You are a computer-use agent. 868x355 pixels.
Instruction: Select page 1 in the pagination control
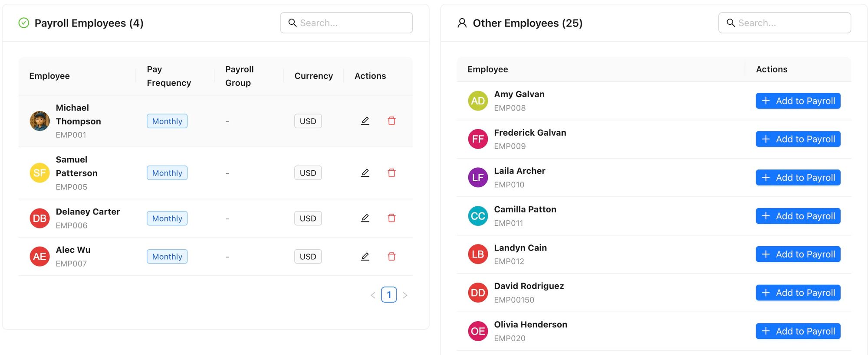[389, 295]
